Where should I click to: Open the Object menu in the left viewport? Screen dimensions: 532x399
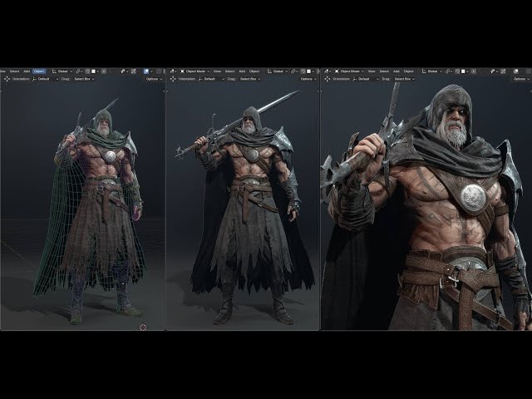pos(39,71)
